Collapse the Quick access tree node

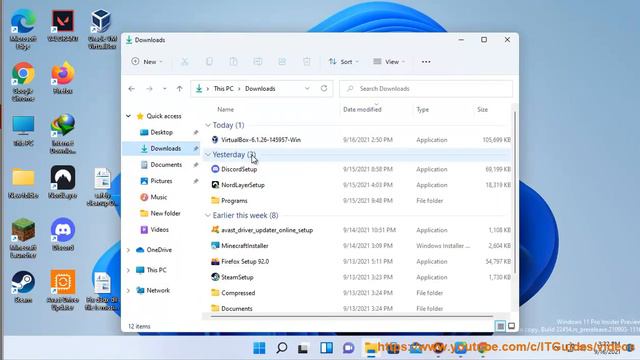point(128,116)
